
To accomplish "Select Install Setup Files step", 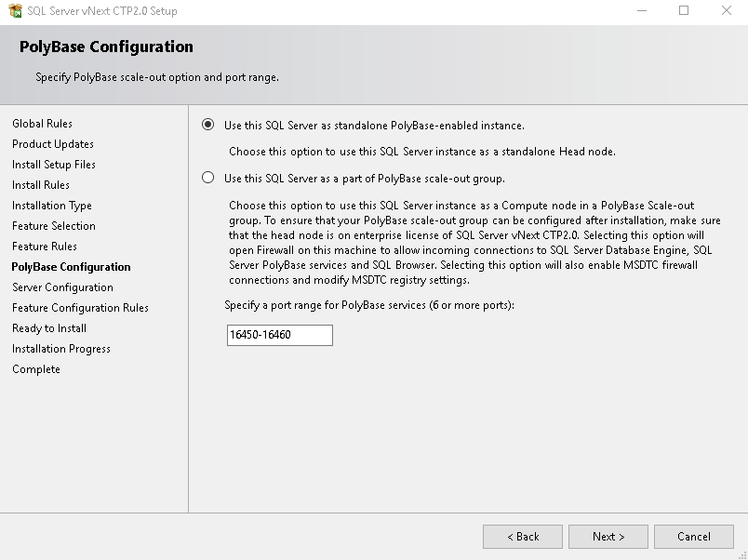I will tap(54, 165).
